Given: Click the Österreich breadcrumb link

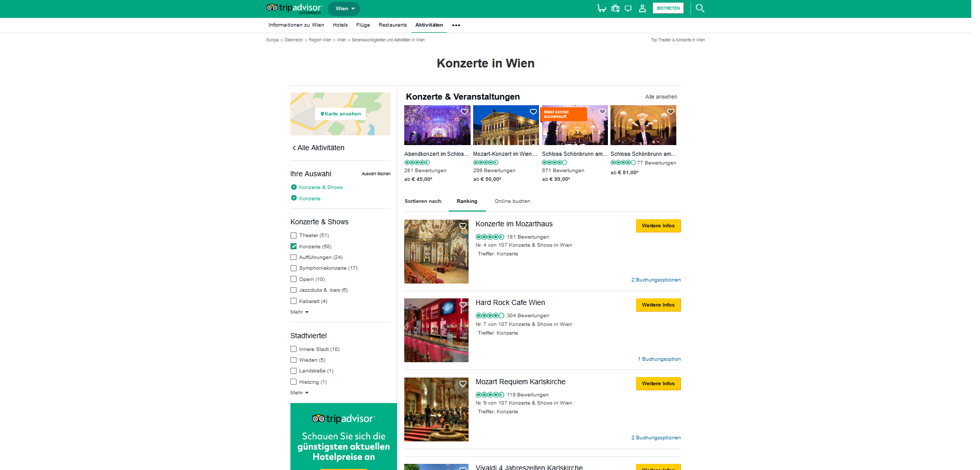Looking at the screenshot, I should (293, 40).
